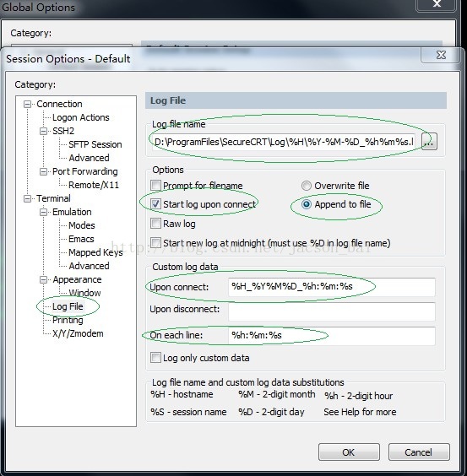Collapse the Terminal tree node

click(27, 198)
